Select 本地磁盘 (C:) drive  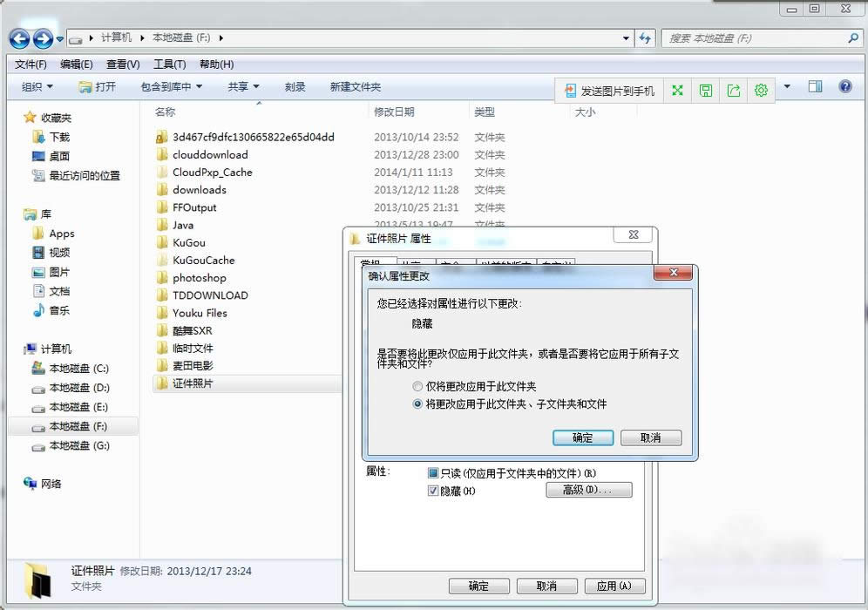click(x=71, y=368)
